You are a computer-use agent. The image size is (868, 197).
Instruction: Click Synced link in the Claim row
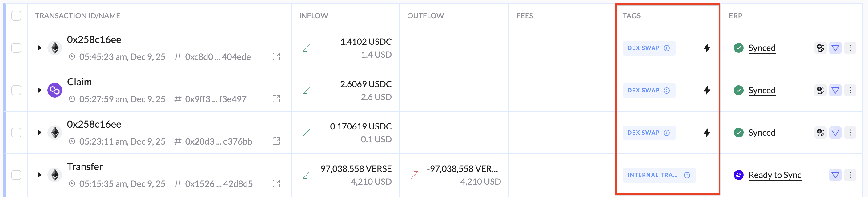(762, 90)
